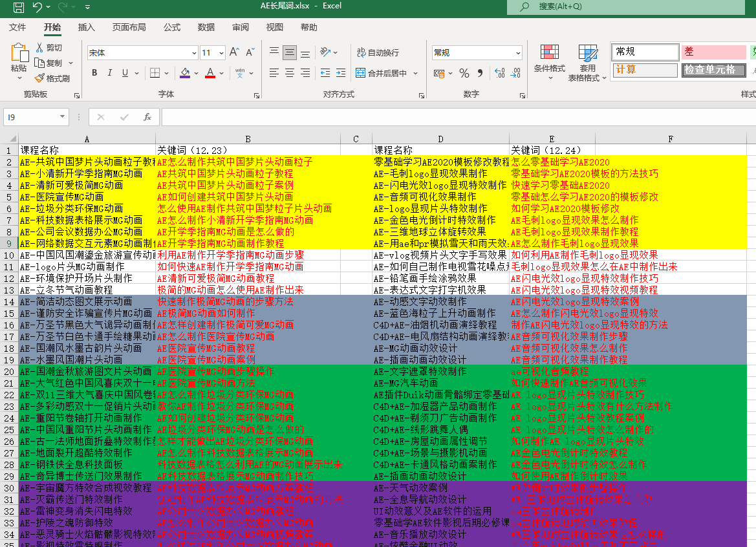Open the 文件 menu

[x=17, y=27]
